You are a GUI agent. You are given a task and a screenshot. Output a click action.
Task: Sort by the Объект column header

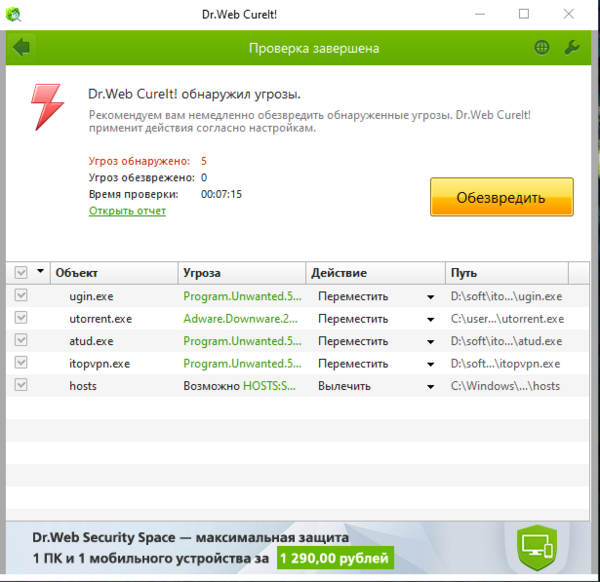114,273
